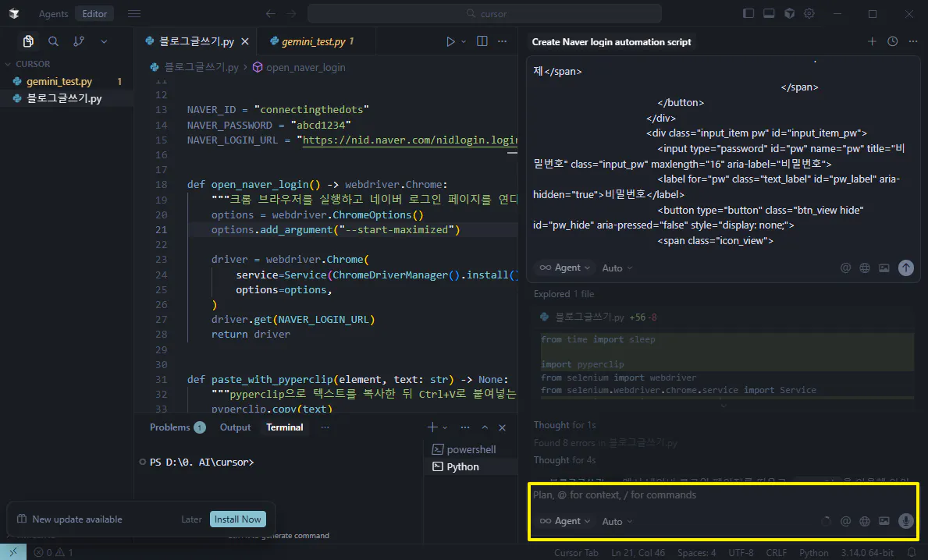
Task: Switch to Editor mode
Action: point(94,13)
